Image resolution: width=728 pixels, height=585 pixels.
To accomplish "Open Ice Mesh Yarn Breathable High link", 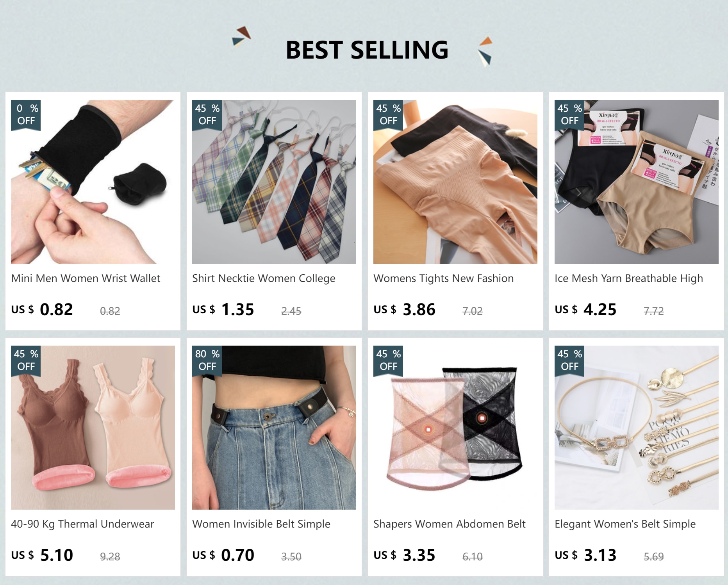I will tap(629, 278).
